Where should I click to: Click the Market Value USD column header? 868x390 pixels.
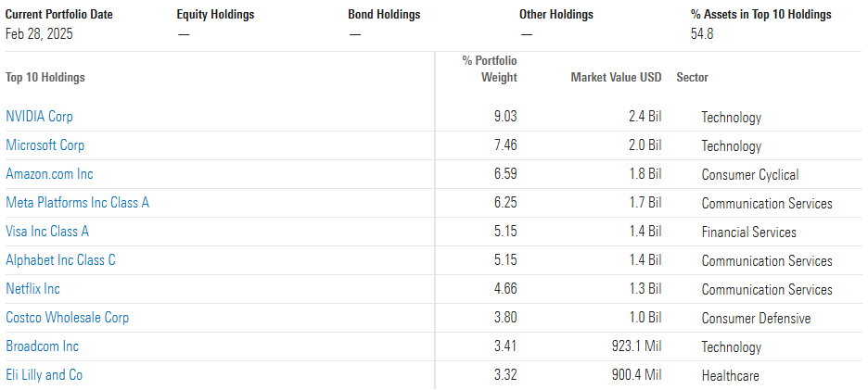(616, 78)
